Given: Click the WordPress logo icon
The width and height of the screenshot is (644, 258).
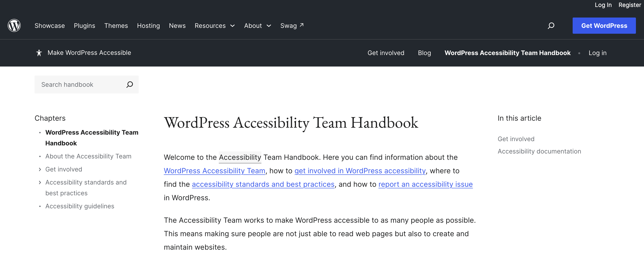Looking at the screenshot, I should point(14,26).
